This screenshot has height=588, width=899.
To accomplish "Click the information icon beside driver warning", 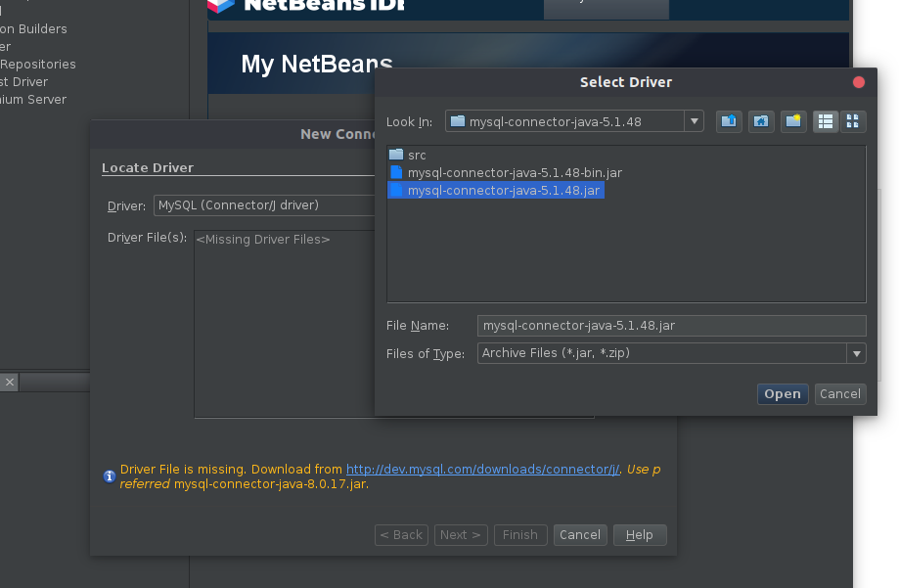I will coord(109,476).
